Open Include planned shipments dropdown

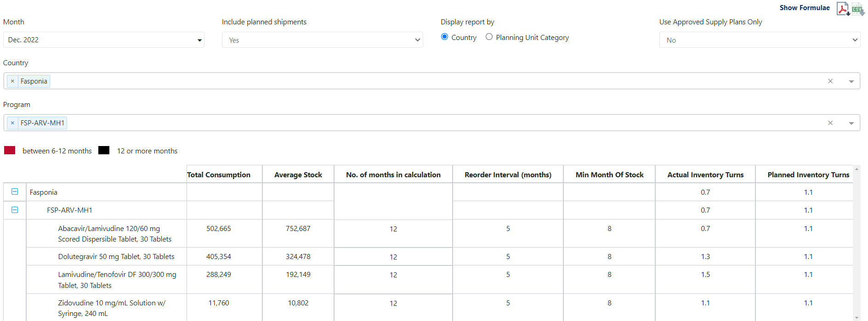(322, 40)
